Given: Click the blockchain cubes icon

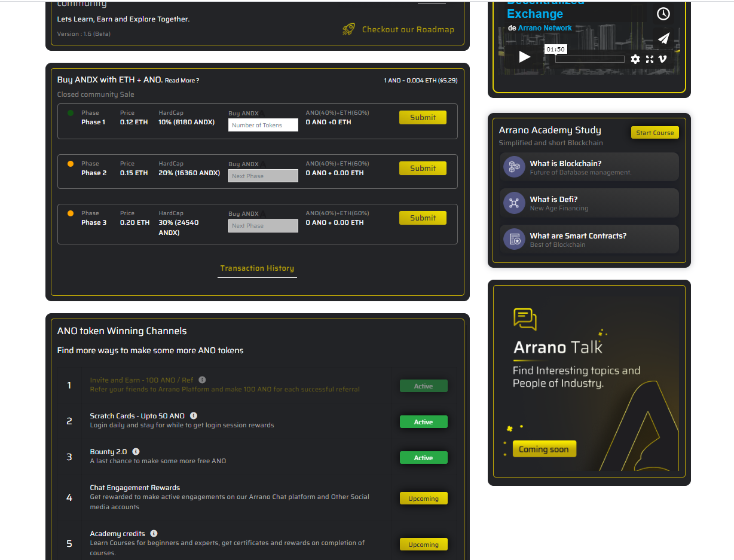Looking at the screenshot, I should [x=514, y=167].
